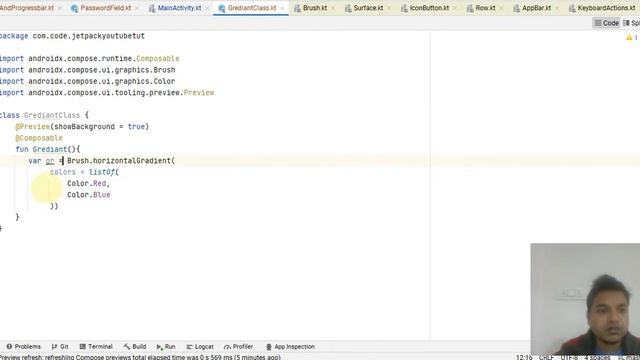Click the @Composable annotation
This screenshot has height=360, width=640.
(39, 138)
